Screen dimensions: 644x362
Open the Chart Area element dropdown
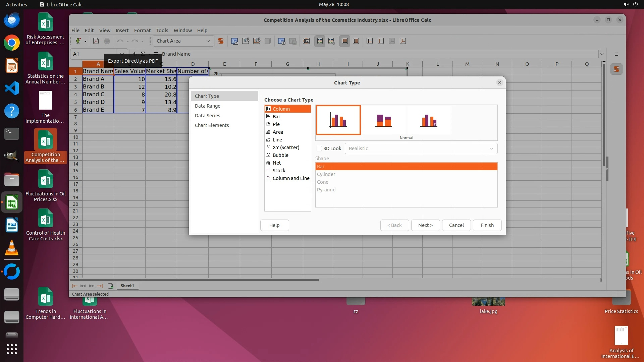pos(208,41)
